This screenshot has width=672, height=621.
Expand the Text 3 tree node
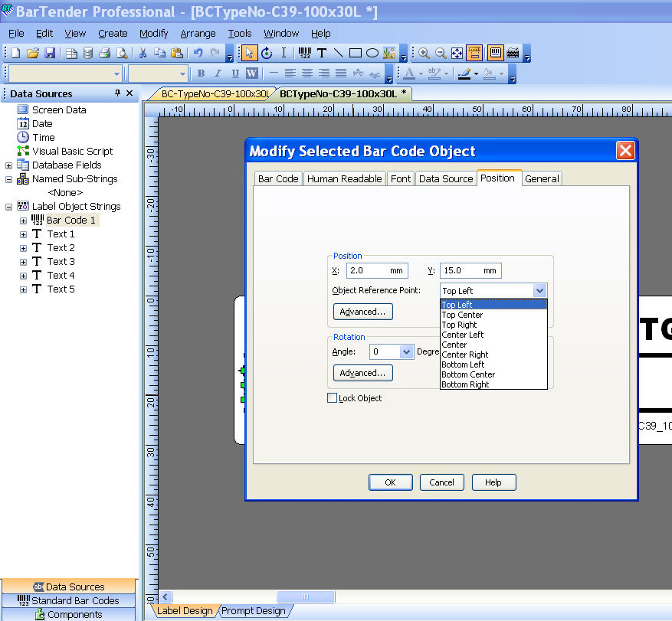tap(23, 262)
